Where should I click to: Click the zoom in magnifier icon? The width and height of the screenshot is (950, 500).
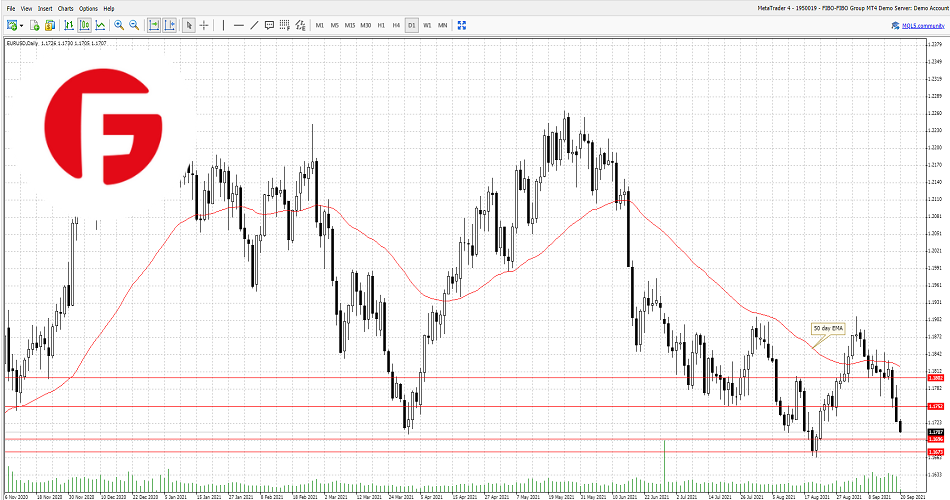[x=119, y=25]
